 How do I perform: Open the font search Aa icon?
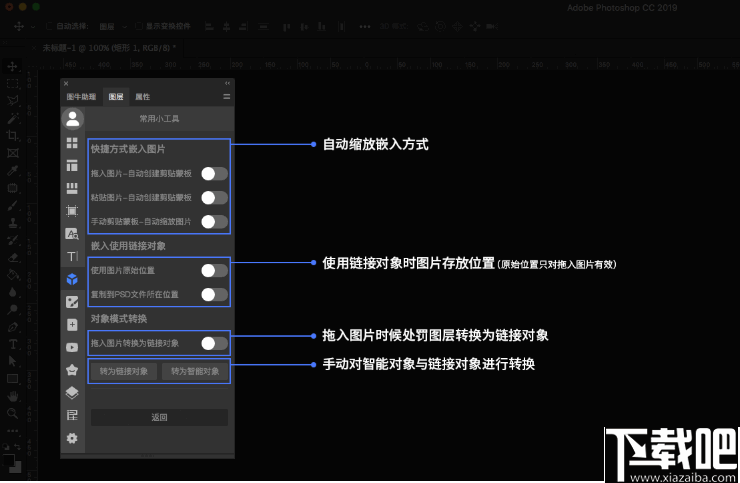point(72,234)
